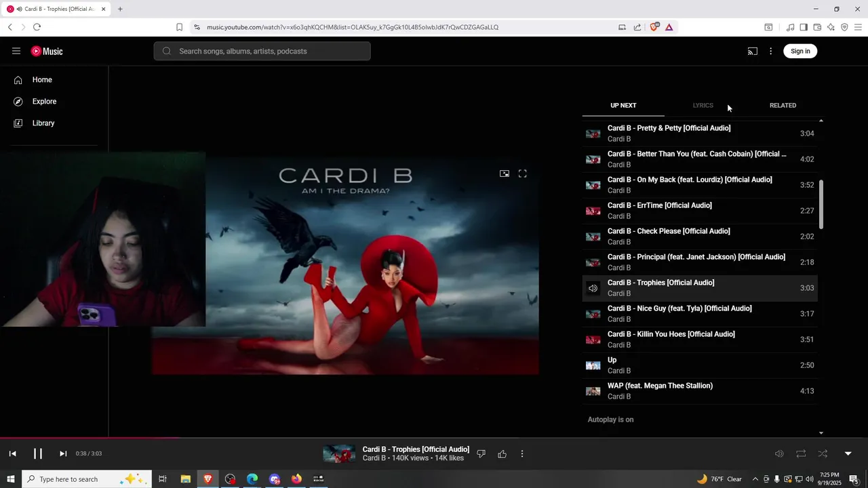Click the Cardi B artist link in player bar
The image size is (868, 488).
tap(374, 458)
